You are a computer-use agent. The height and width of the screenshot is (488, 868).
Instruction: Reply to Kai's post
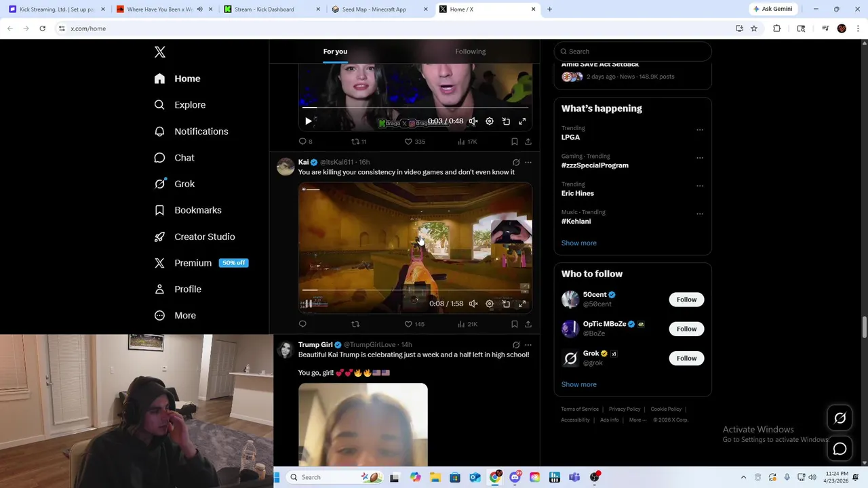click(x=302, y=324)
